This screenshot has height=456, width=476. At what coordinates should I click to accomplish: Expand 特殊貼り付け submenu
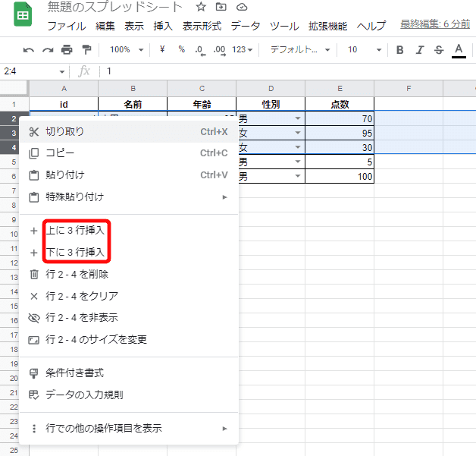pyautogui.click(x=129, y=197)
